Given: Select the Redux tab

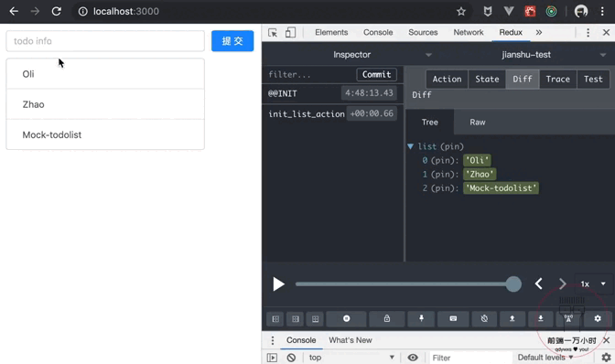Looking at the screenshot, I should tap(511, 33).
